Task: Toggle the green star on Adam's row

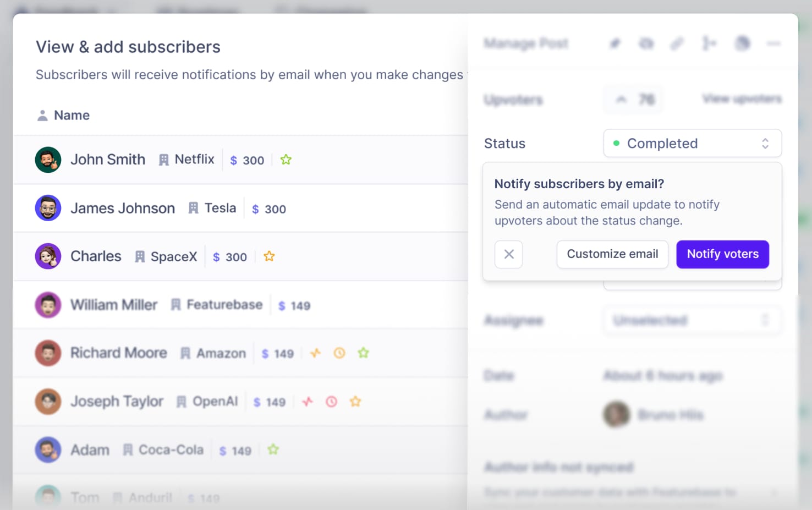Action: [x=273, y=449]
